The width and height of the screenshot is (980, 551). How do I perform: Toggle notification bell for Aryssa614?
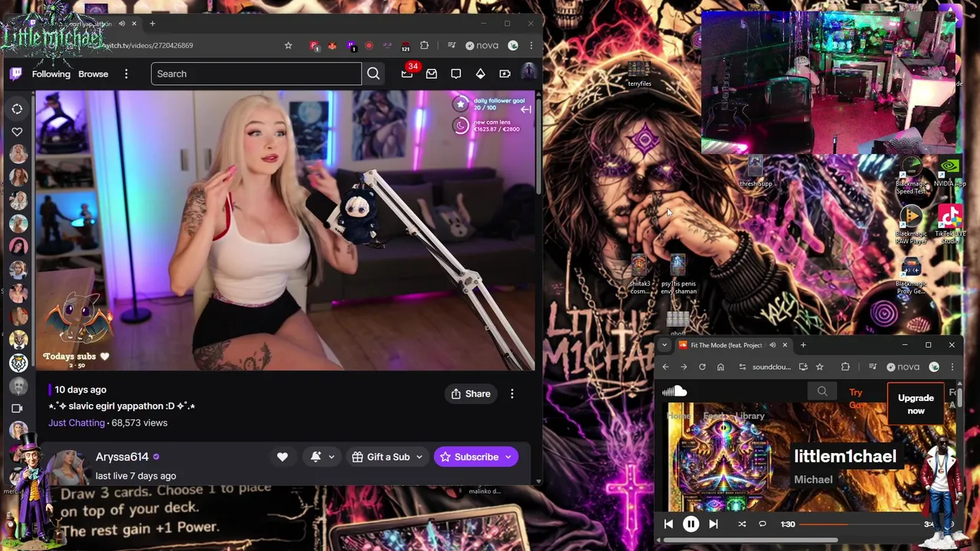(315, 457)
